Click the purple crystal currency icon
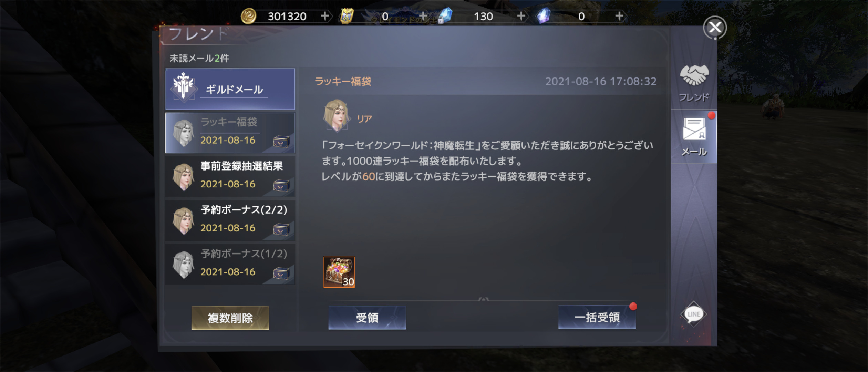 tap(543, 16)
